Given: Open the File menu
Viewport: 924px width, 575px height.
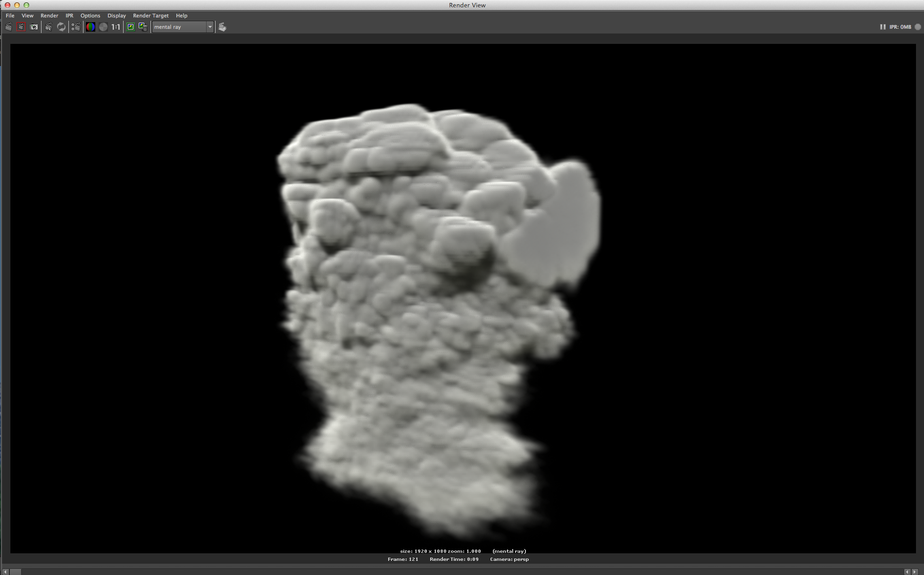Looking at the screenshot, I should [10, 16].
